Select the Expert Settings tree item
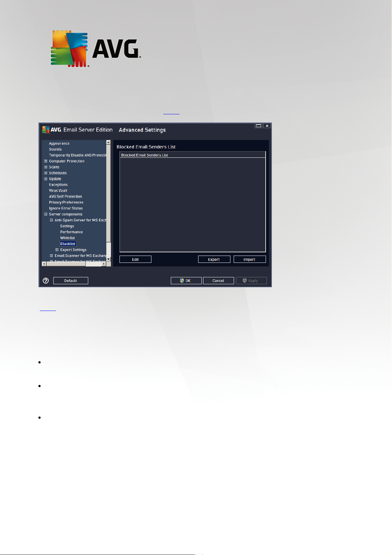Viewport: 392px width, 555px height. pyautogui.click(x=73, y=250)
